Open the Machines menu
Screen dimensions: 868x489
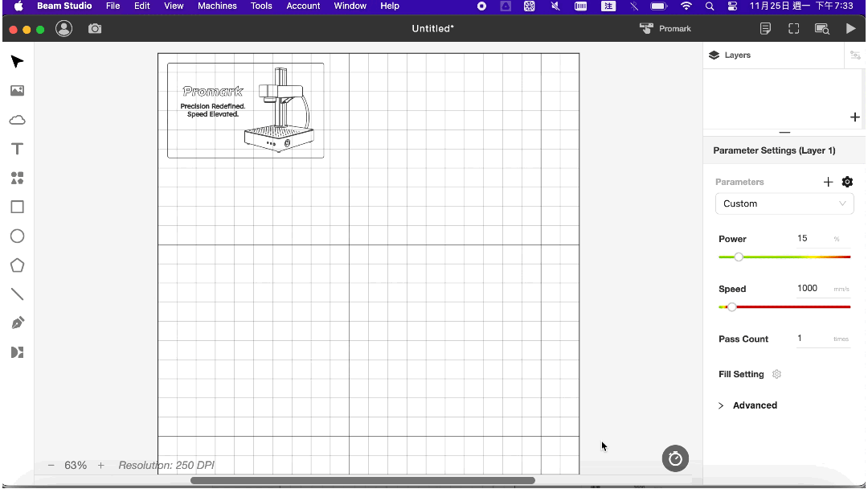[x=218, y=6]
